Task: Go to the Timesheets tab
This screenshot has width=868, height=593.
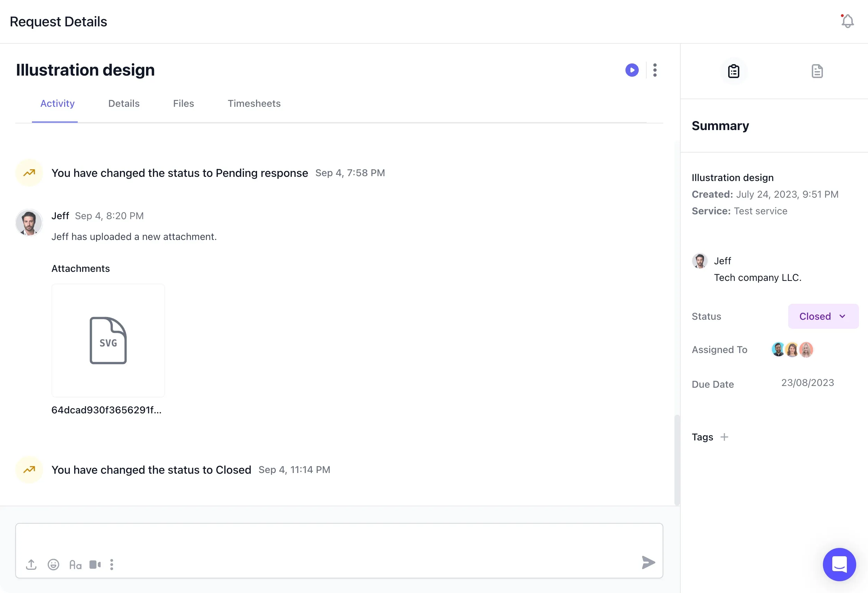Action: coord(254,103)
